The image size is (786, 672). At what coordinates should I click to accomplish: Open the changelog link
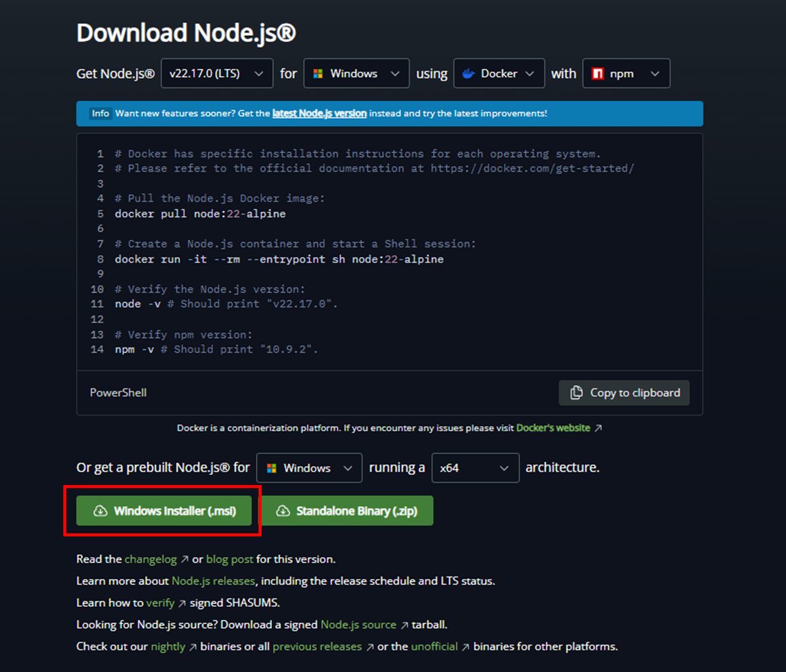click(151, 559)
